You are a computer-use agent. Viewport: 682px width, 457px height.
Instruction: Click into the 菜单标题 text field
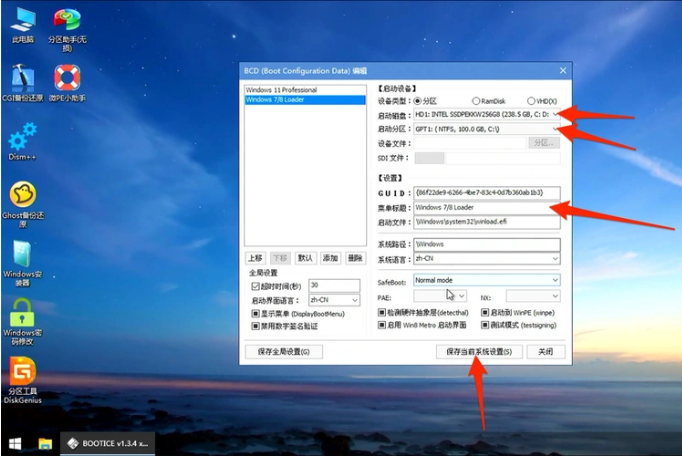(487, 207)
